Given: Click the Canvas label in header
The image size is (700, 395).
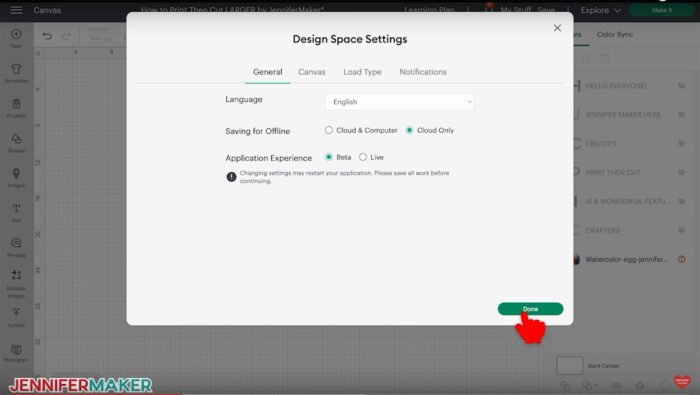Looking at the screenshot, I should (47, 10).
